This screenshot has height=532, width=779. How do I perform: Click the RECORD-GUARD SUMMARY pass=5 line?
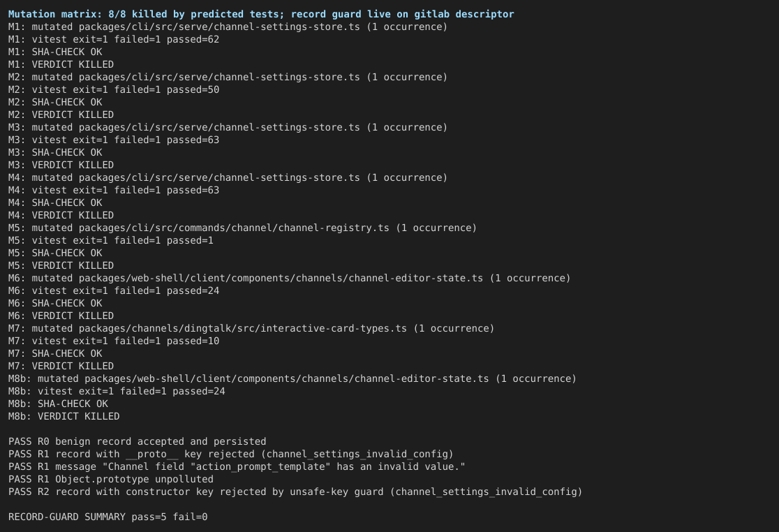pos(107,517)
